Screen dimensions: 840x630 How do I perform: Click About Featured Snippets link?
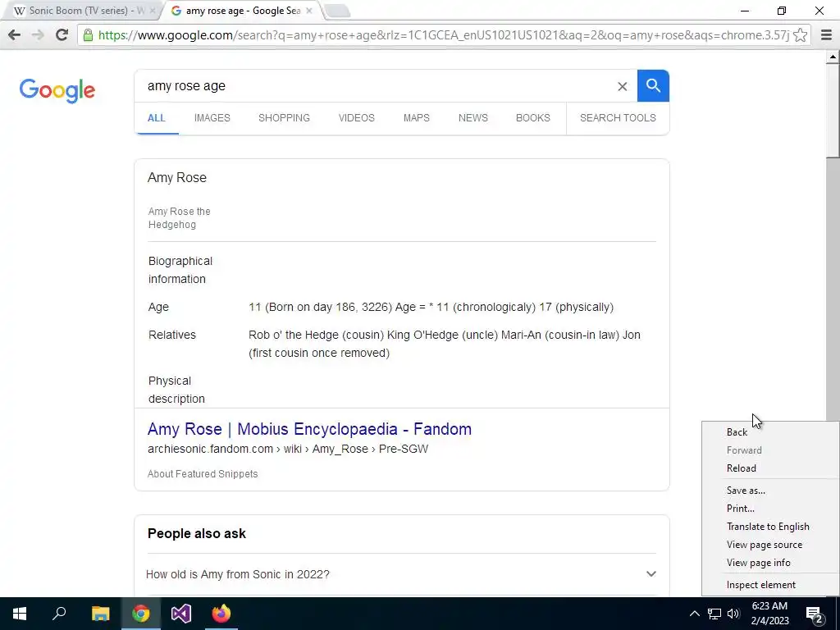pyautogui.click(x=203, y=474)
